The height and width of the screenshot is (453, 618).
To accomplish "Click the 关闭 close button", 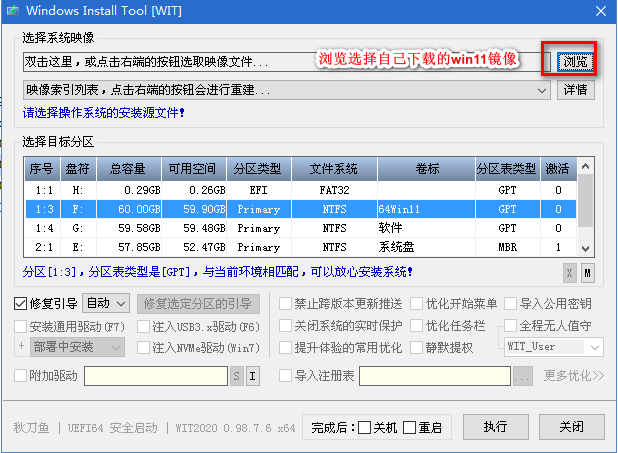I will click(571, 427).
